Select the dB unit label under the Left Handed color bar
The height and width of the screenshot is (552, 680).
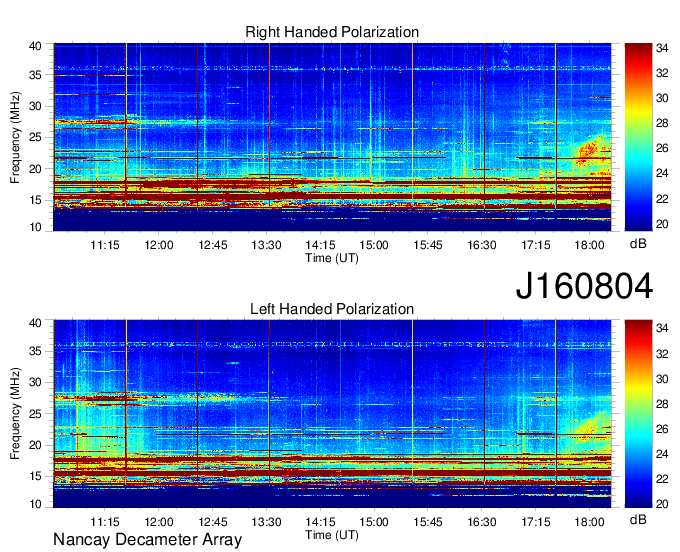(638, 520)
